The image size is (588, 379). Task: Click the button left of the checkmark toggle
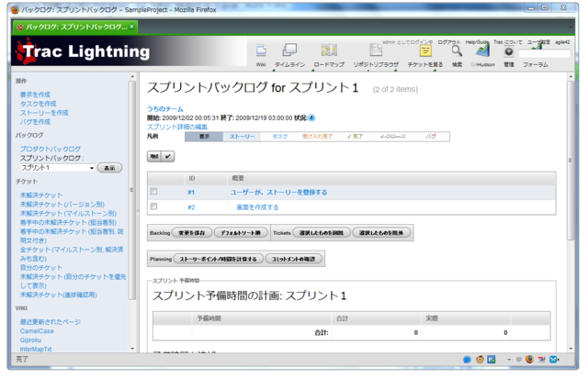tap(154, 157)
